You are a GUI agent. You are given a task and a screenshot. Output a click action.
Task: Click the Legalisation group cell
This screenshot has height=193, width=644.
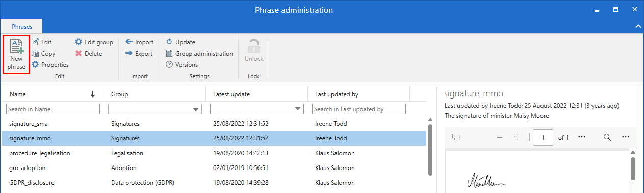[127, 153]
